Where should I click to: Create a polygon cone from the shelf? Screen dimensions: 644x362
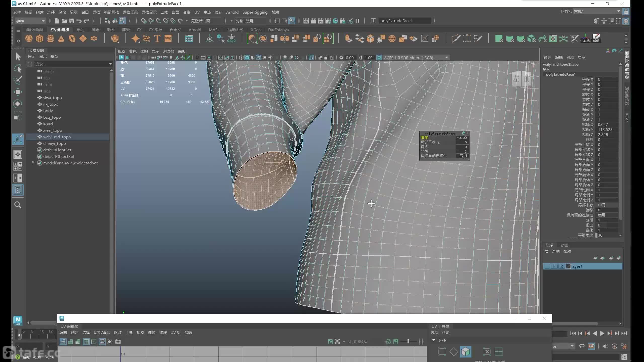(61, 38)
